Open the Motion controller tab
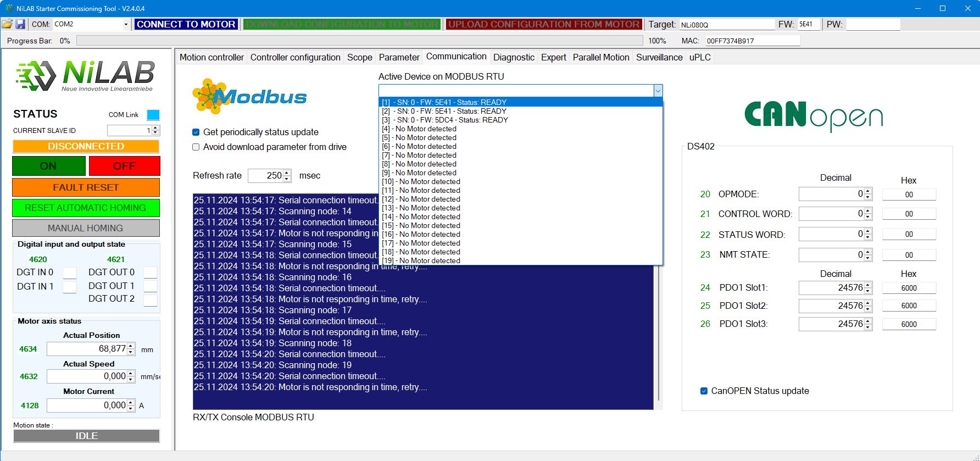Screen dimensions: 980x461 tap(211, 57)
